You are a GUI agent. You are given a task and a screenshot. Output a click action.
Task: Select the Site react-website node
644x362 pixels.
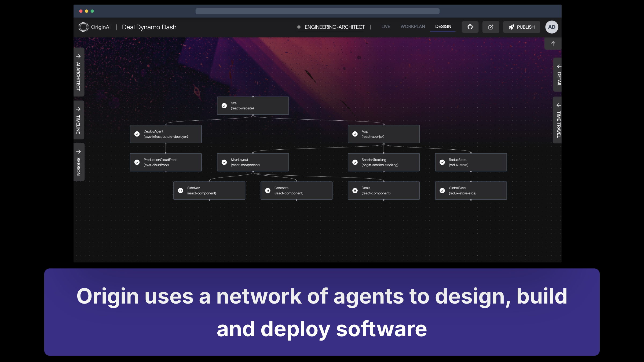[x=253, y=106]
